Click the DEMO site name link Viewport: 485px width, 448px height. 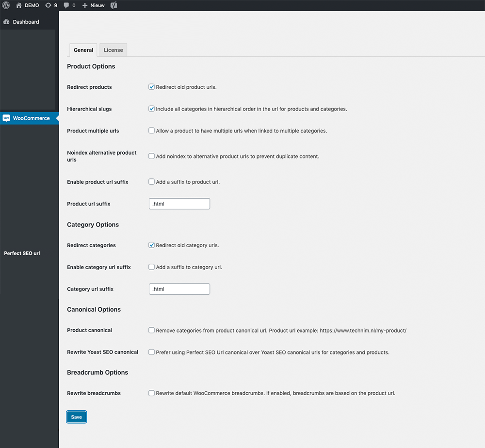[32, 5]
